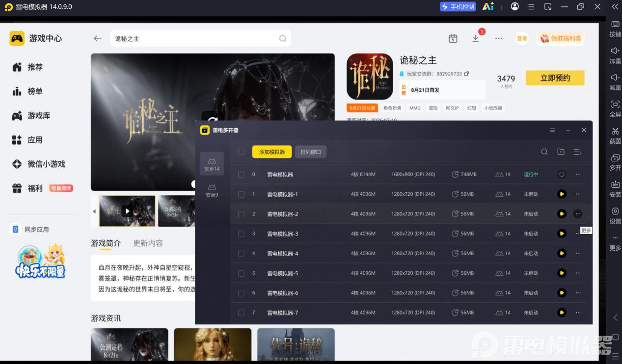The height and width of the screenshot is (364, 622).
Task: Switch to 更新内容 tab
Action: pos(148,243)
